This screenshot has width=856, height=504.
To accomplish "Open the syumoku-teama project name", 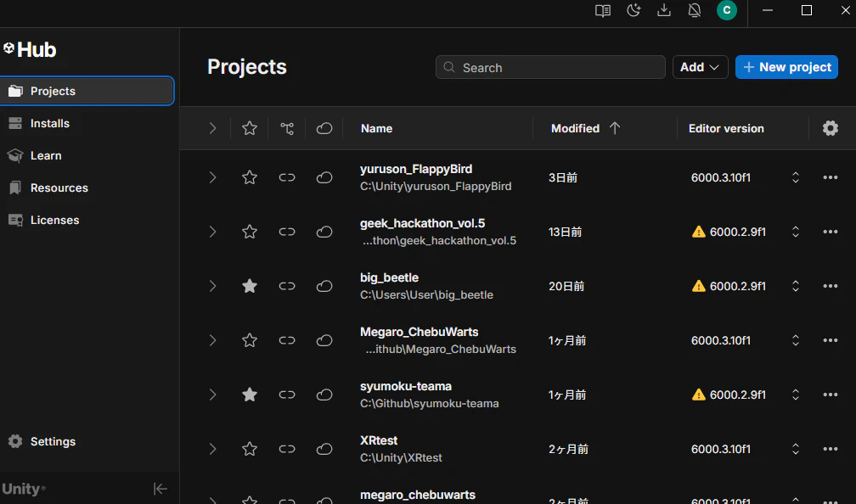I will click(406, 386).
